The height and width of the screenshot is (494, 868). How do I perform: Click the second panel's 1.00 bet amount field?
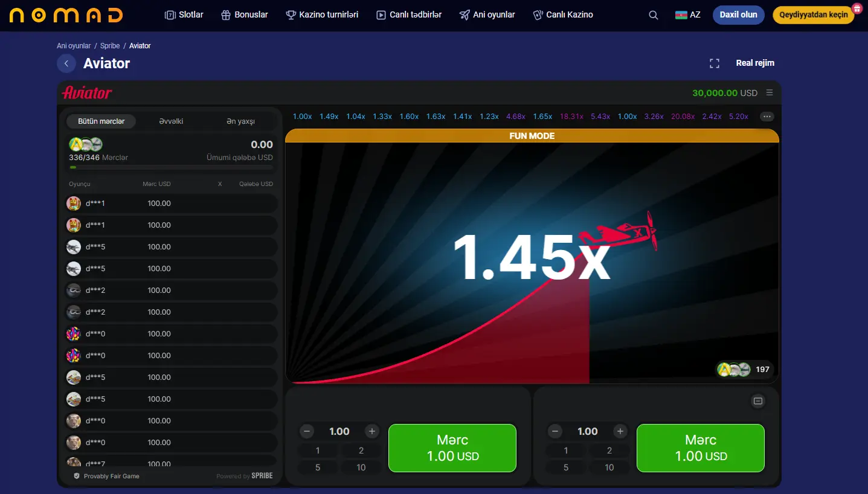coord(588,431)
